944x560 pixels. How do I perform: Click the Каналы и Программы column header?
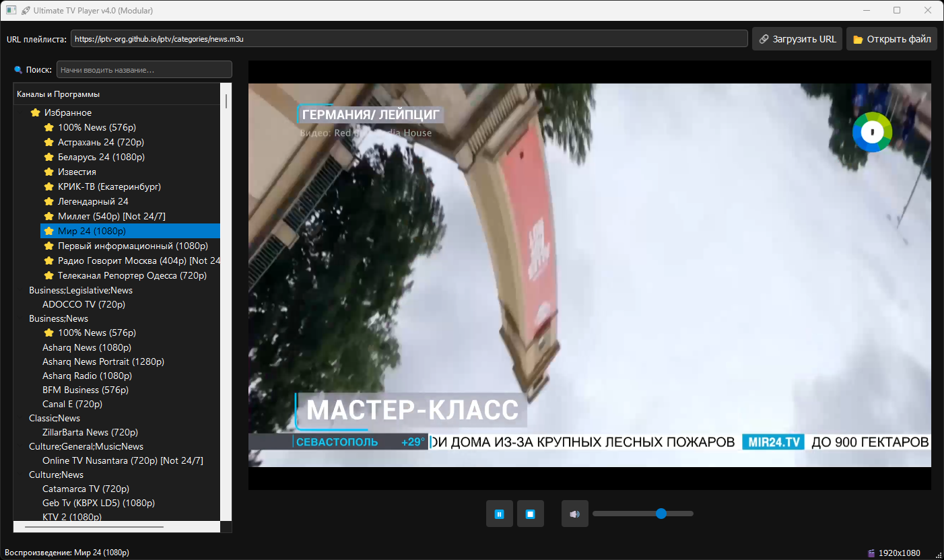click(117, 94)
